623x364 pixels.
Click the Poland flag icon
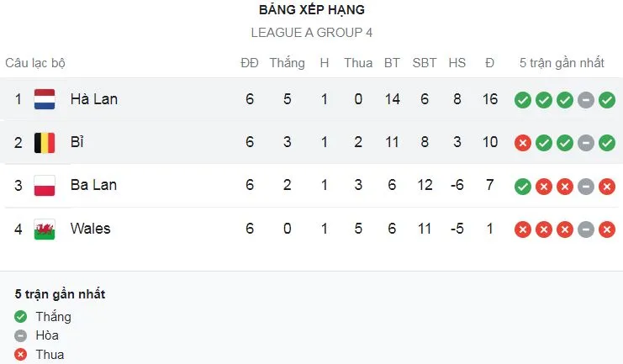[45, 186]
